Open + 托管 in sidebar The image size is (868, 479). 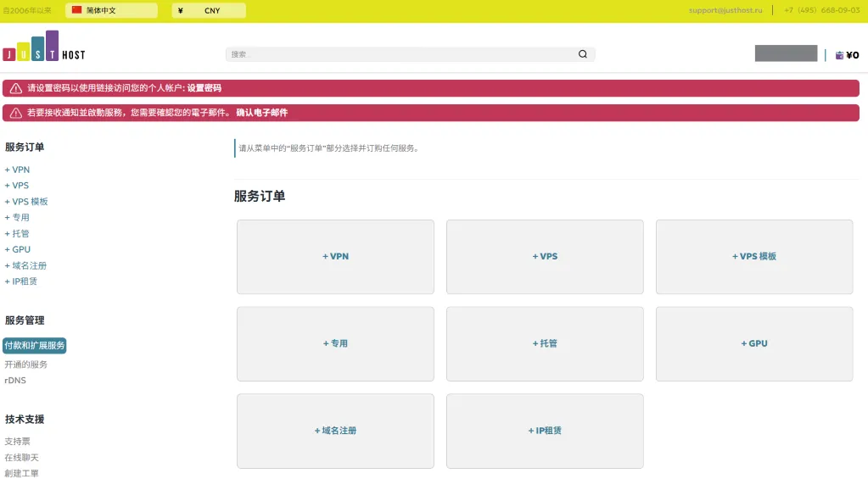coord(17,233)
